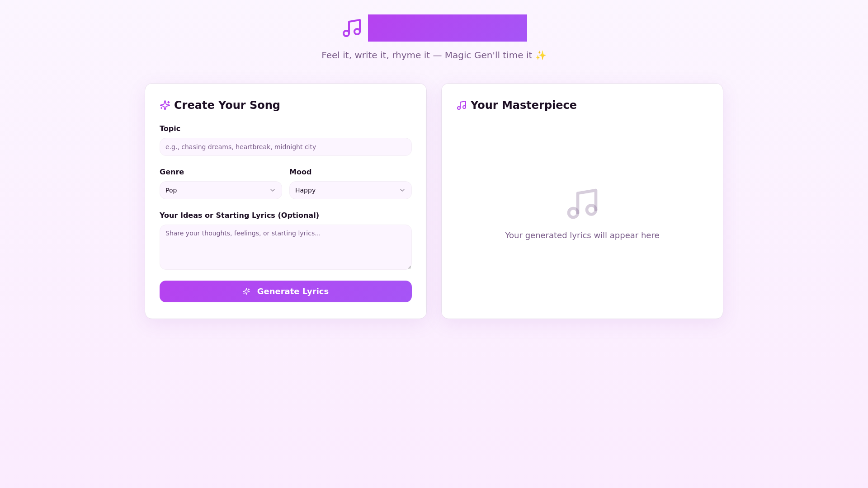Image resolution: width=868 pixels, height=488 pixels.
Task: Click the music note icon in the header
Action: point(352,28)
